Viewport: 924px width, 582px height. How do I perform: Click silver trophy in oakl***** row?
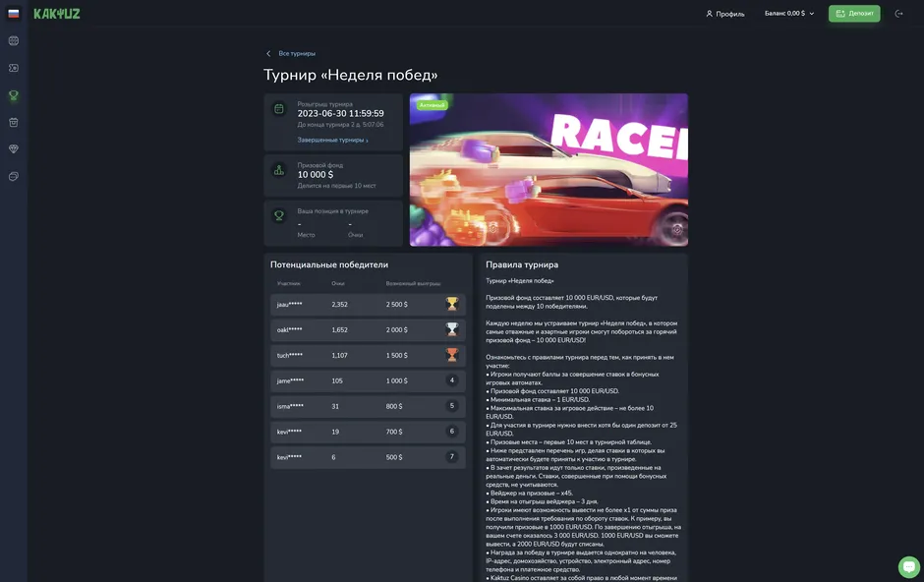452,328
